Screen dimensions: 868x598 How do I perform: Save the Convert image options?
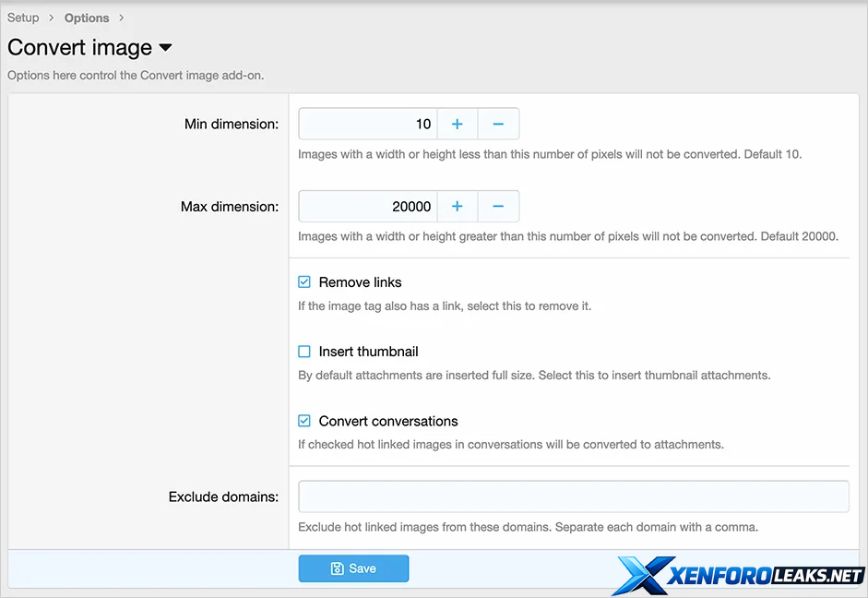coord(353,568)
